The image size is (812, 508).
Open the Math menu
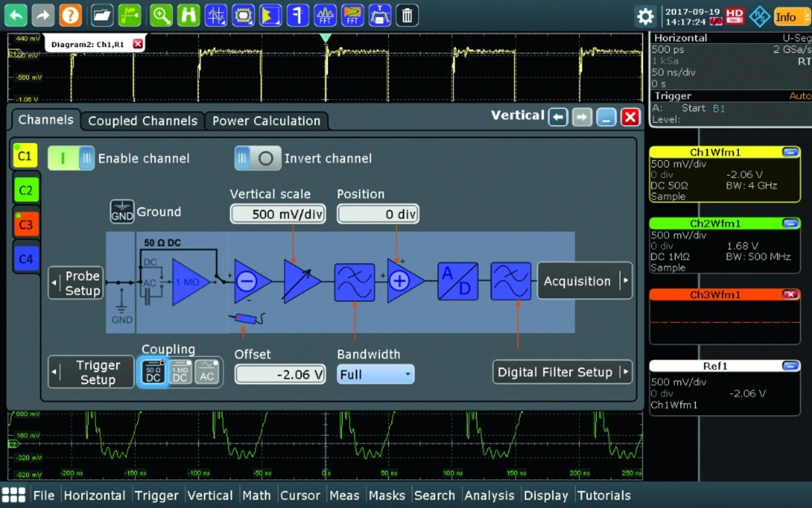pos(256,495)
